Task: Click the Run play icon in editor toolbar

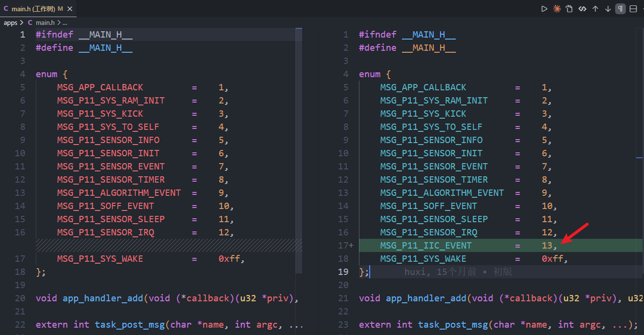Action: [x=544, y=9]
